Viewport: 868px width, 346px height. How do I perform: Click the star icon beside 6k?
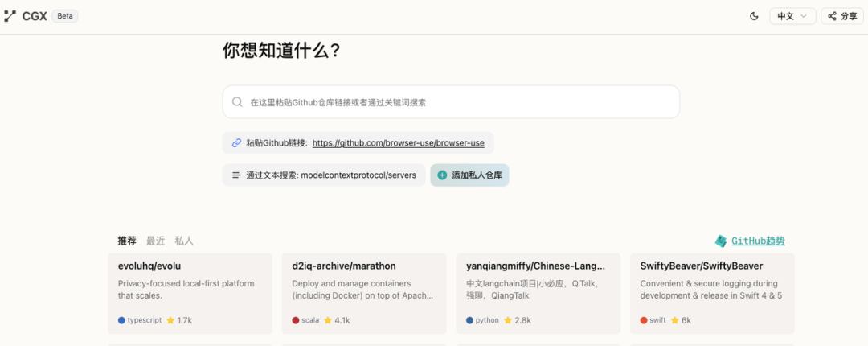click(x=674, y=320)
